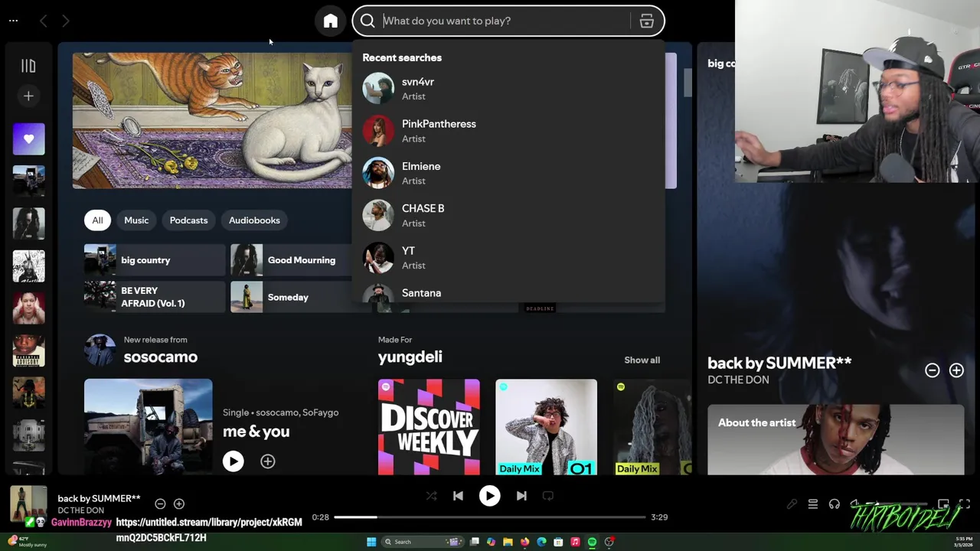Open the play queue icon
Screen dimensions: 980x551
pos(813,504)
